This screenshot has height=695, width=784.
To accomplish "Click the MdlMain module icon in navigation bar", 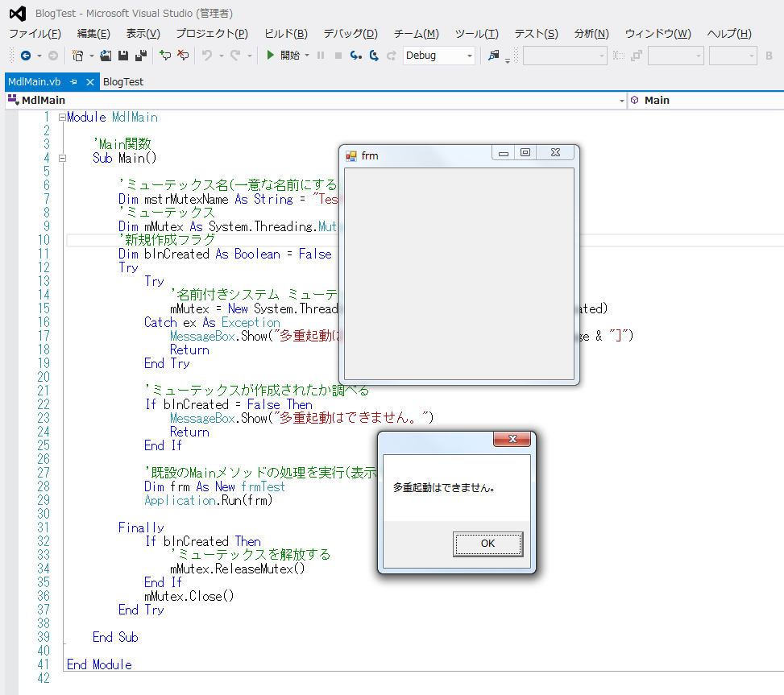I will click(x=13, y=99).
